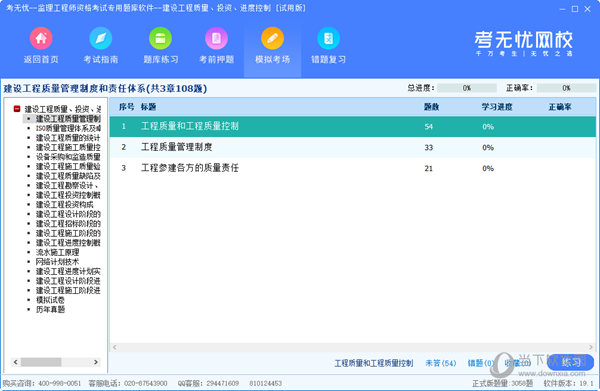
Task: Click the 序号 column header
Action: click(x=126, y=107)
